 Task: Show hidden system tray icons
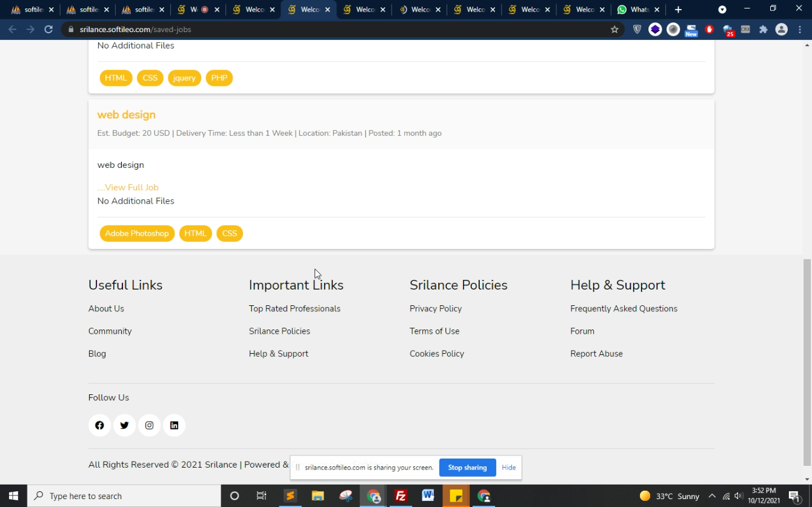click(x=712, y=496)
